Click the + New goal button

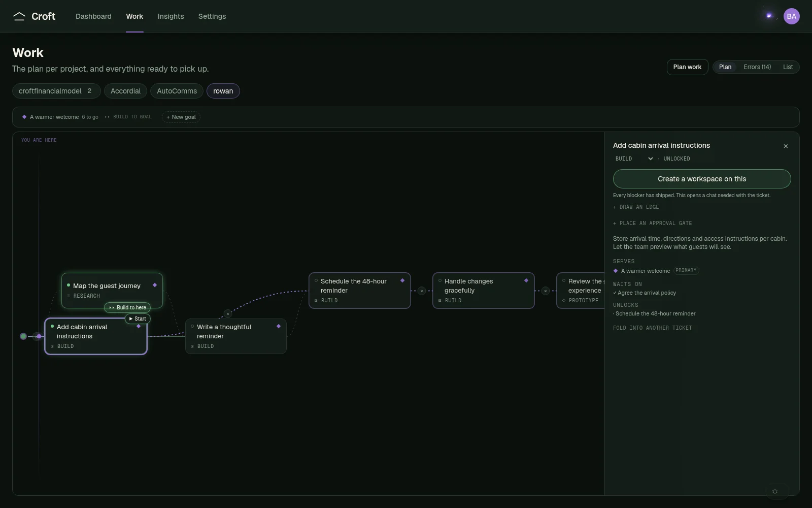[181, 117]
